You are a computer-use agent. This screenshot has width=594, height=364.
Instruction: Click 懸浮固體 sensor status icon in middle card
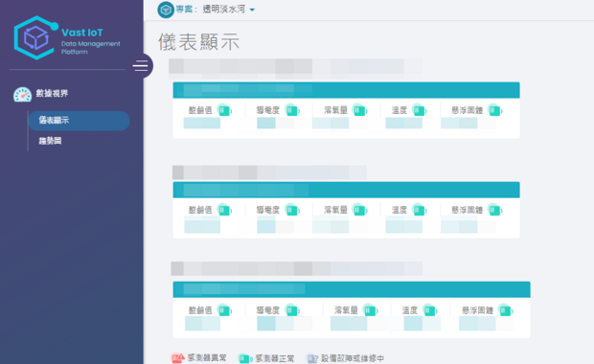[x=494, y=210]
